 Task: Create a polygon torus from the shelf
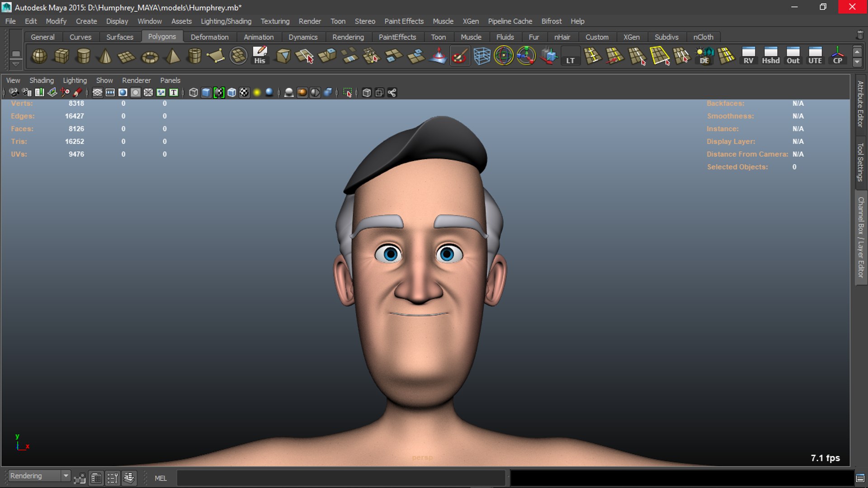pos(150,56)
